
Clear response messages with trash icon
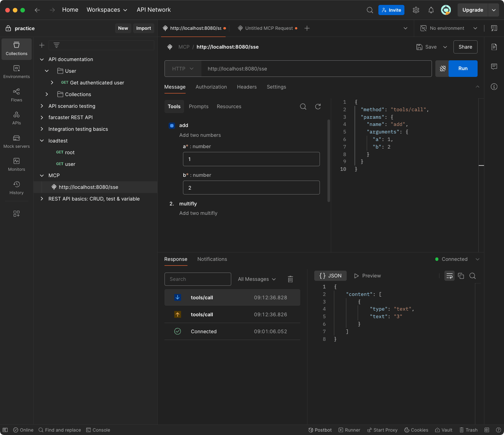[290, 279]
